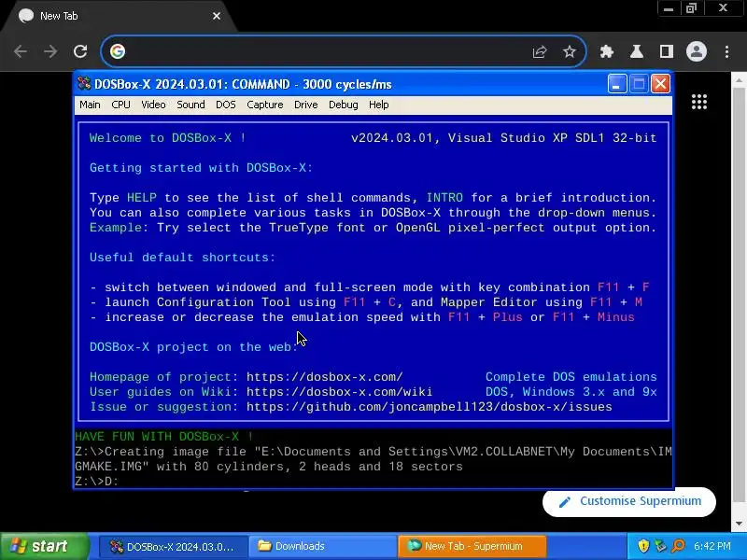Image resolution: width=747 pixels, height=560 pixels.
Task: Open the Extensions puzzle icon
Action: (606, 51)
